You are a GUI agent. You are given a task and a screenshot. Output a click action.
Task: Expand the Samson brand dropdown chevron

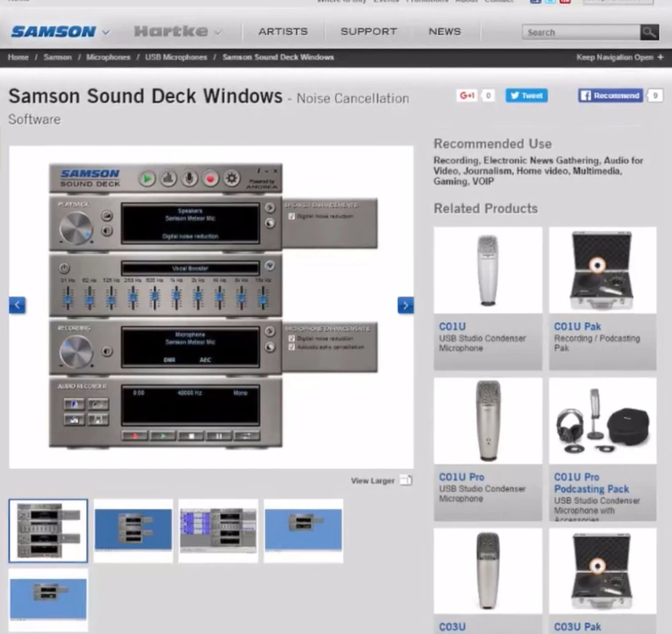point(106,32)
